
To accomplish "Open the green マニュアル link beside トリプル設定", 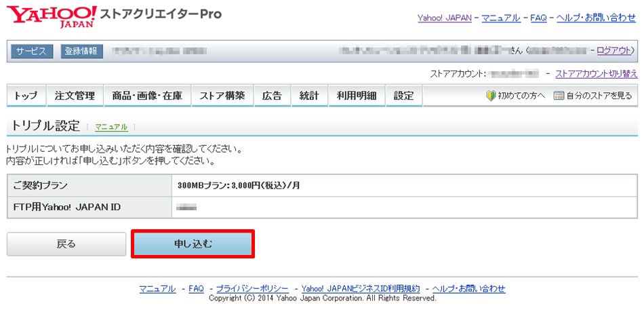I will (111, 127).
